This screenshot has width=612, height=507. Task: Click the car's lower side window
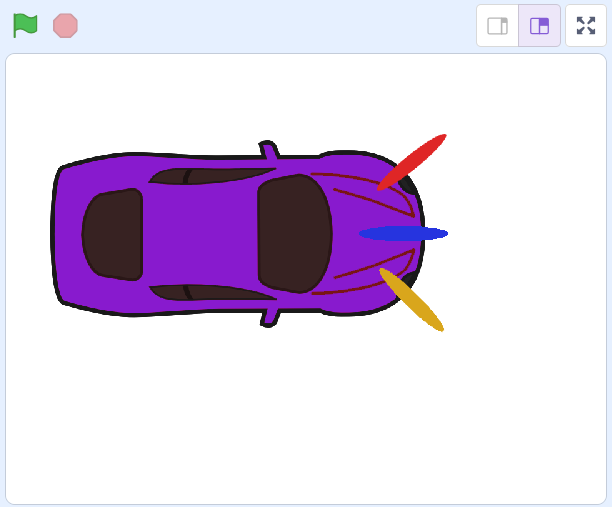215,293
